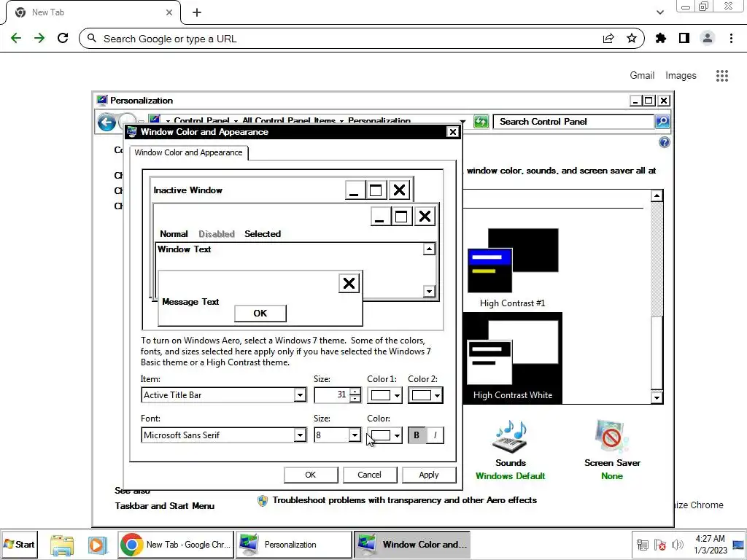Viewport: 747px width, 560px height.
Task: Open Google apps grid
Action: point(722,76)
